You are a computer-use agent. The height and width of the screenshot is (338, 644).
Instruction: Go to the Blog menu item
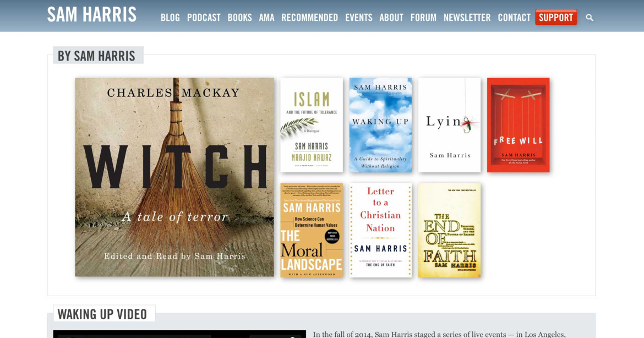point(170,18)
